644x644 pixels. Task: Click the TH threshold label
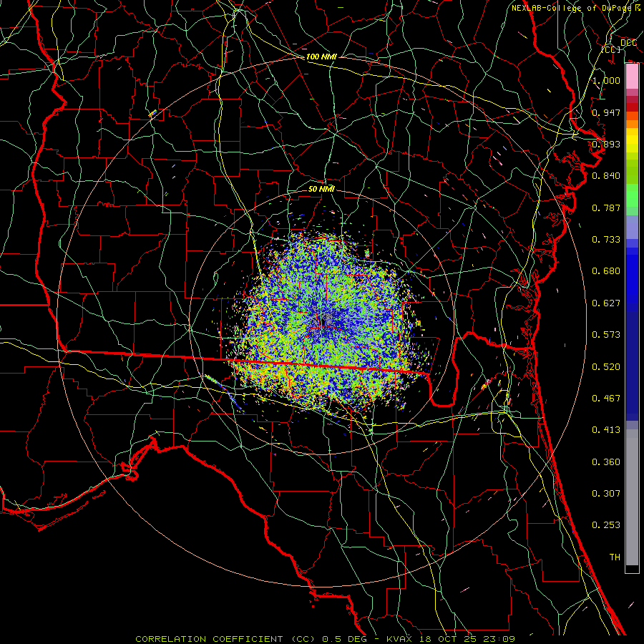pyautogui.click(x=615, y=557)
